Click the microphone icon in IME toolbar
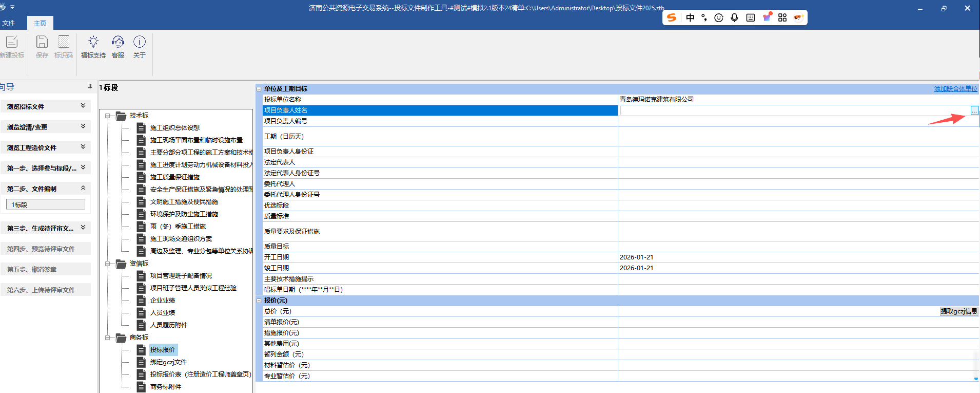The image size is (980, 393). (734, 17)
